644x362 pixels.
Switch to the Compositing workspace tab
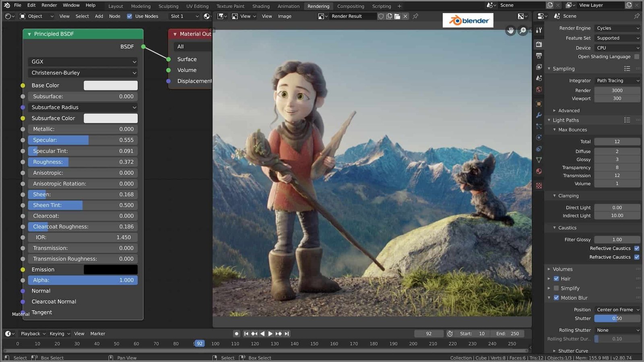(x=351, y=6)
